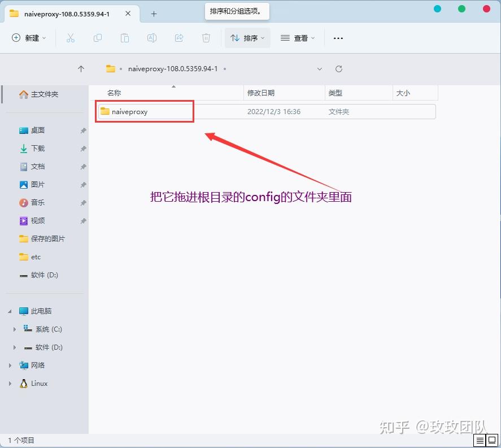Click the 文件夹 type cell
This screenshot has height=448, width=501.
[339, 112]
